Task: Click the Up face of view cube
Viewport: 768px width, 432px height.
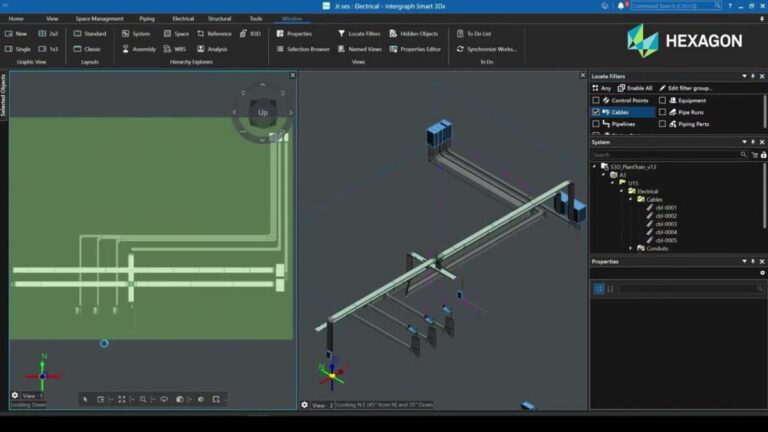Action: tap(263, 112)
